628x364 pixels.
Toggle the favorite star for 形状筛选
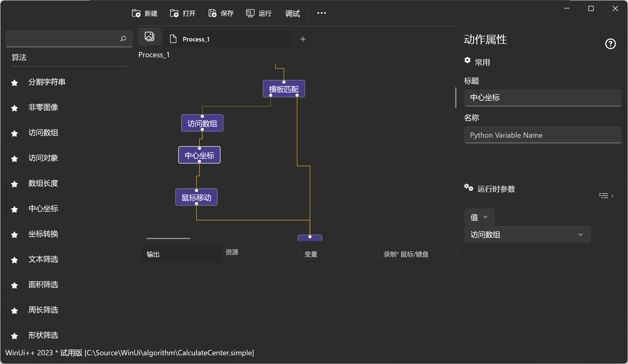pos(15,336)
